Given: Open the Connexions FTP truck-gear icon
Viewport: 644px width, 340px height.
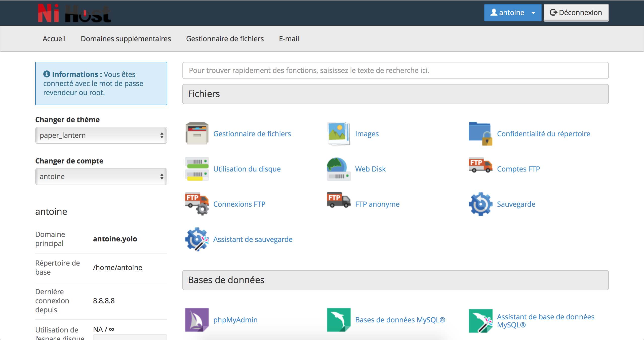Looking at the screenshot, I should (197, 204).
